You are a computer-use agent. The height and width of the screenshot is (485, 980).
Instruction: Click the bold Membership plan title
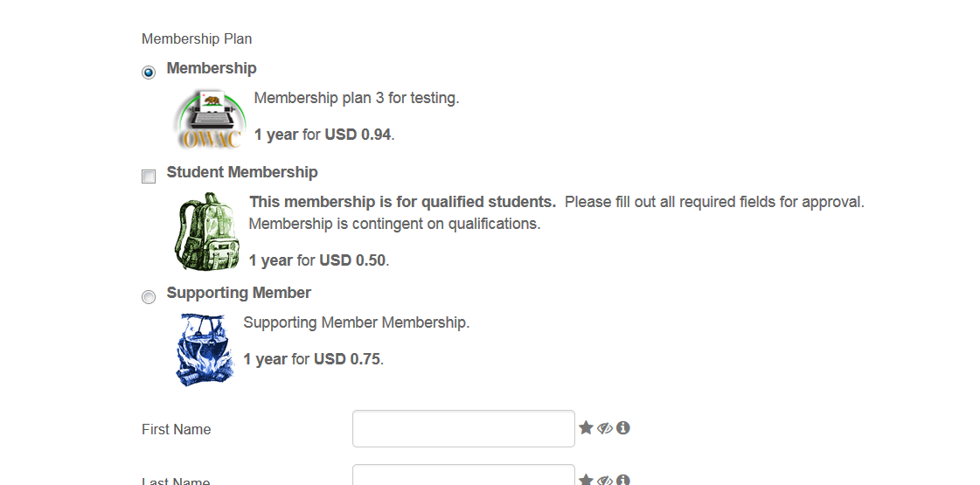click(212, 68)
